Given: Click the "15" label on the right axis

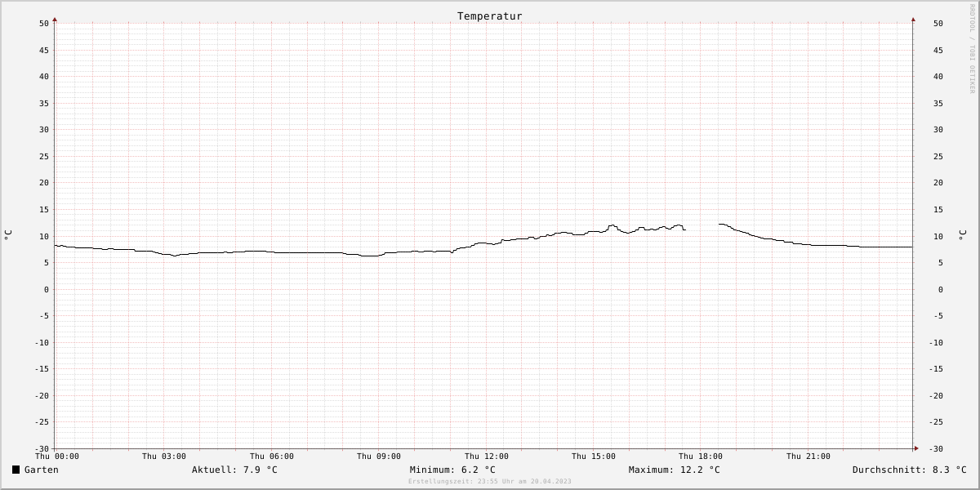Looking at the screenshot, I should tap(938, 210).
